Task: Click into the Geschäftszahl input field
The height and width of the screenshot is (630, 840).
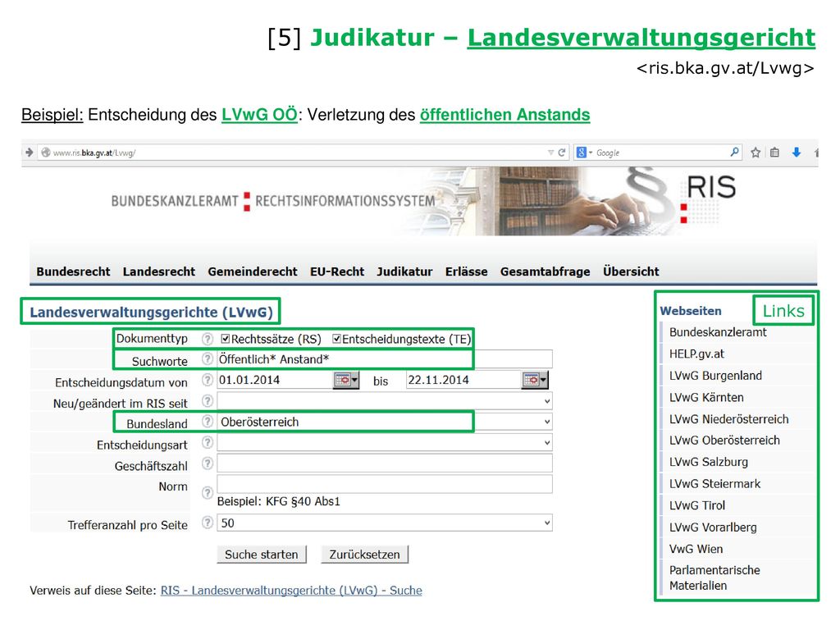Action: click(x=385, y=463)
